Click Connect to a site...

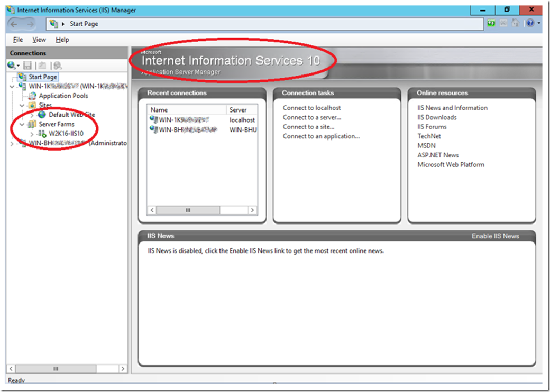coord(309,127)
